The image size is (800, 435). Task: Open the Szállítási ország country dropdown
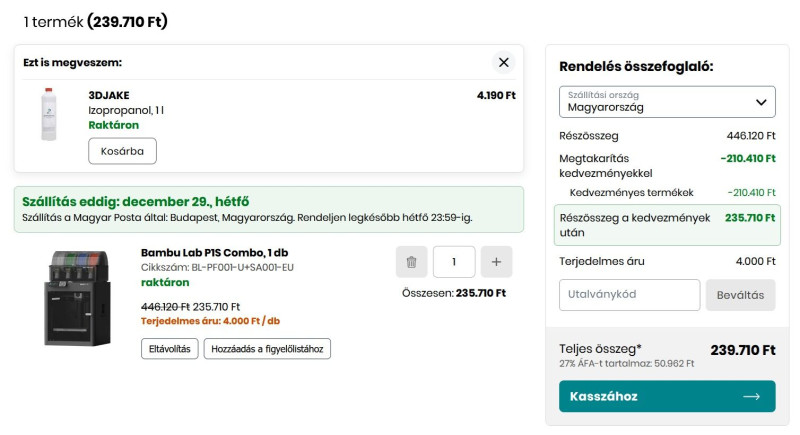coord(667,102)
